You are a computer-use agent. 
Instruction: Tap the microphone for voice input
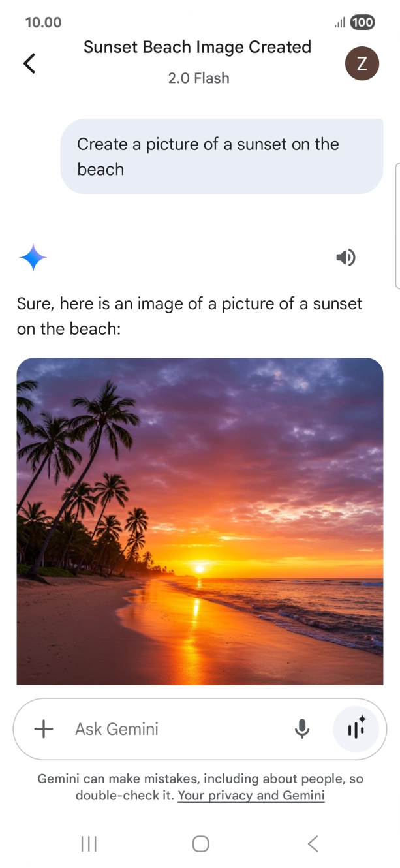(302, 729)
